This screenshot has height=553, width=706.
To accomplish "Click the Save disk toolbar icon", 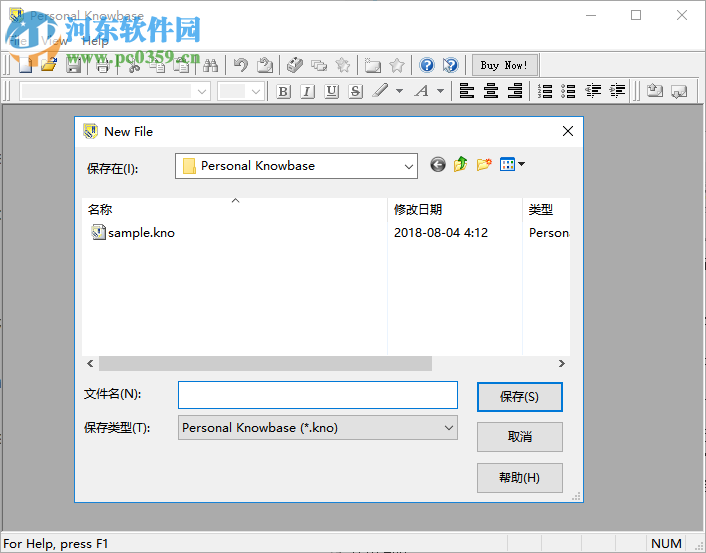I will (x=73, y=65).
